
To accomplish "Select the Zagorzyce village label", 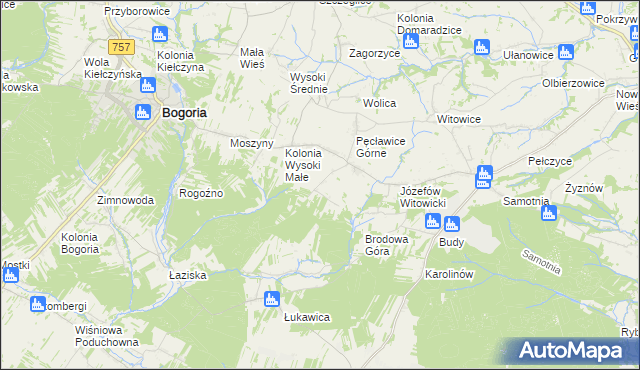I will click(374, 53).
